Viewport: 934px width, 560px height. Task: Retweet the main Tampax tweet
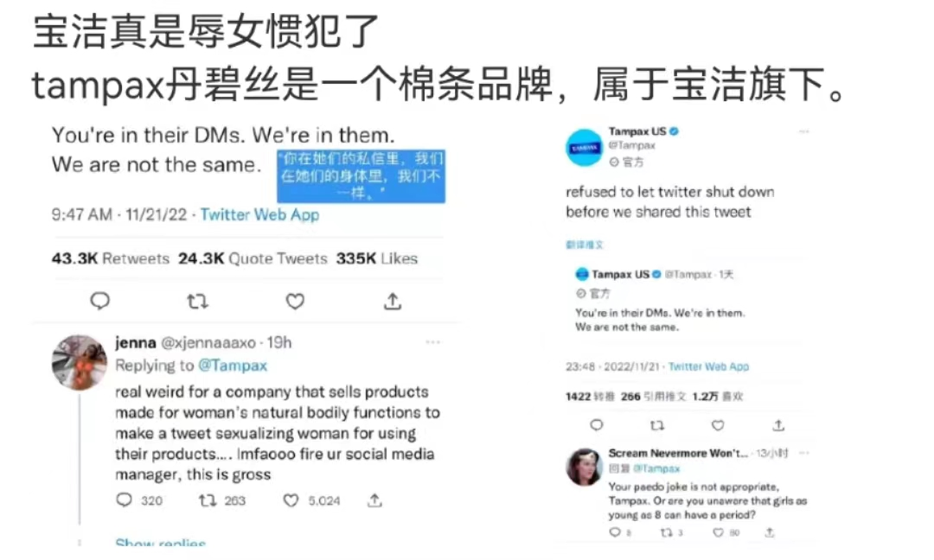point(197,302)
